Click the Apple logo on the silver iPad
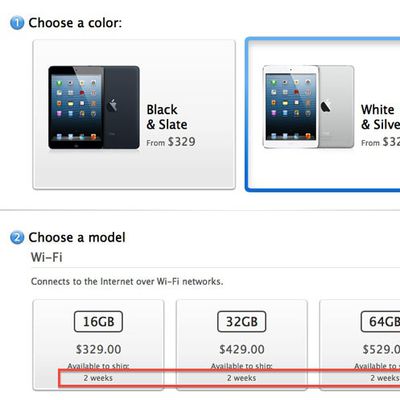 [x=326, y=107]
